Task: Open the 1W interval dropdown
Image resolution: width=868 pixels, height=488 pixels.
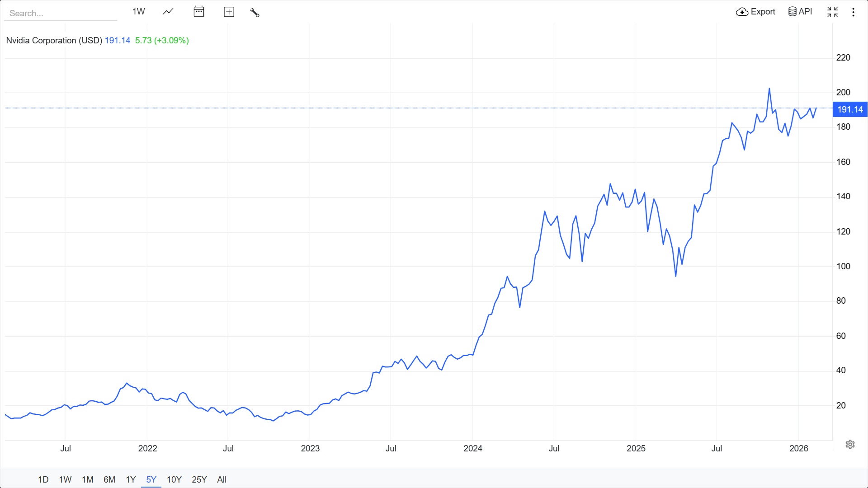Action: point(138,12)
